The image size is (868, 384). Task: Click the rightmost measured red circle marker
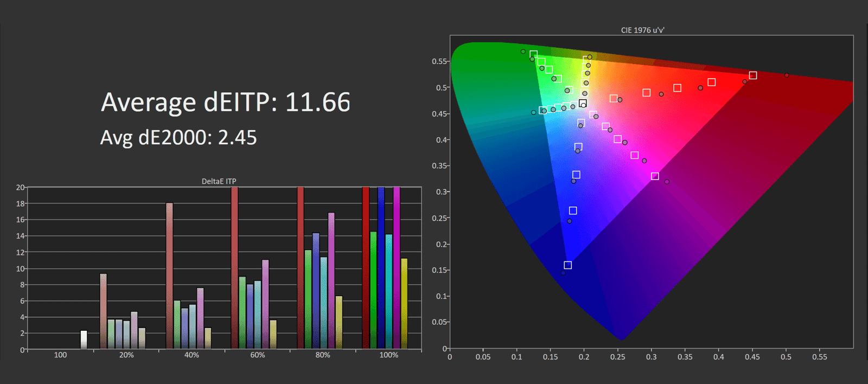coord(787,75)
